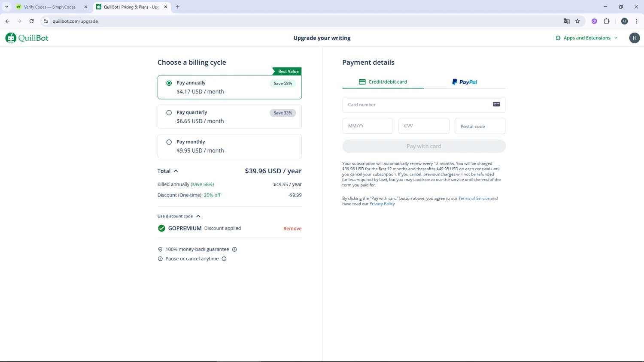Click the Save 58% badge
Viewport: 644px width, 362px height.
[283, 83]
